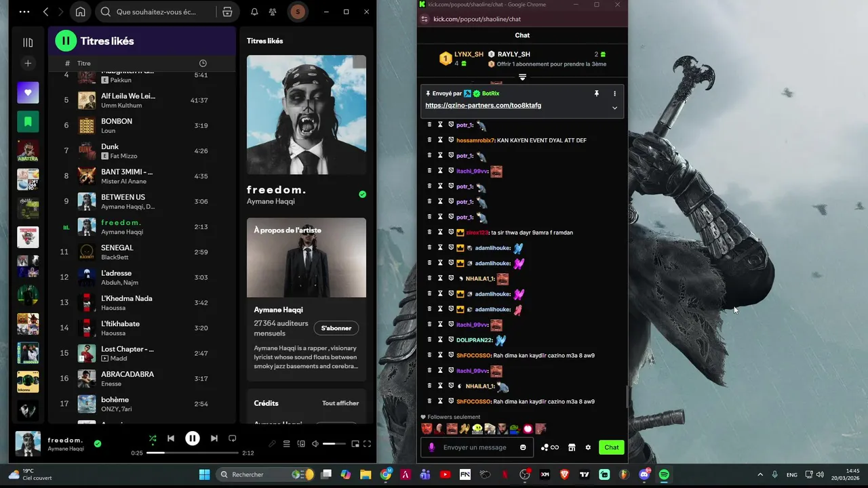Sort tracks by duration clock icon

click(203, 63)
